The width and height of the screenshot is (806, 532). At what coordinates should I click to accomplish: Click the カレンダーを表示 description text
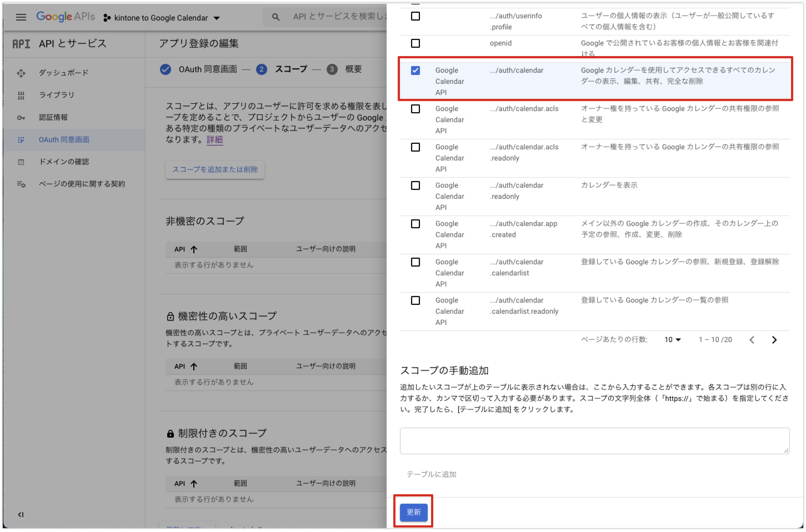[609, 185]
